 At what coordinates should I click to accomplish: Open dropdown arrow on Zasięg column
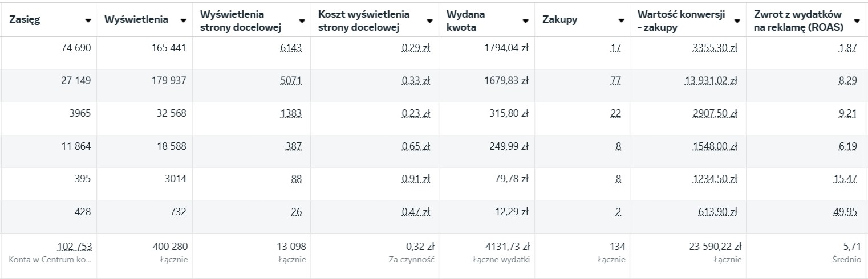tap(88, 20)
